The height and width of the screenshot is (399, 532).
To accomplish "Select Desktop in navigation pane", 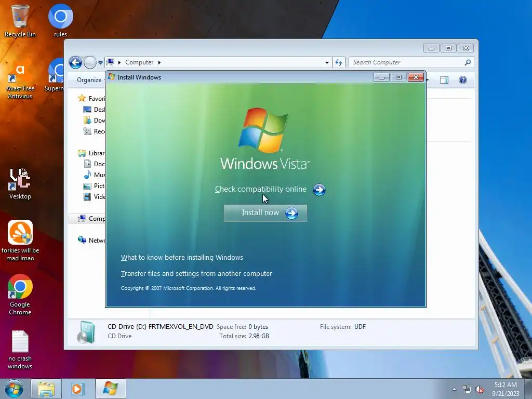I will coord(95,109).
